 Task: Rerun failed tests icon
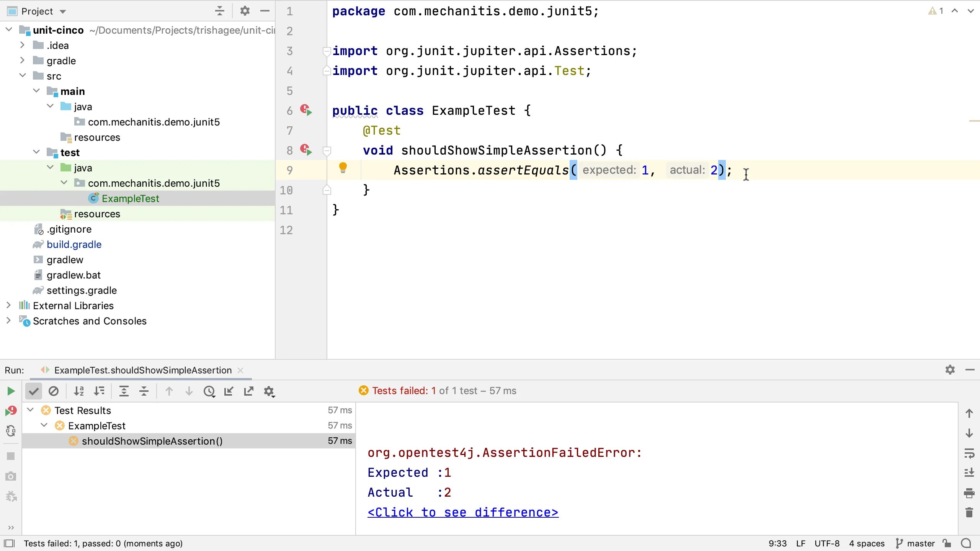pos(11,411)
